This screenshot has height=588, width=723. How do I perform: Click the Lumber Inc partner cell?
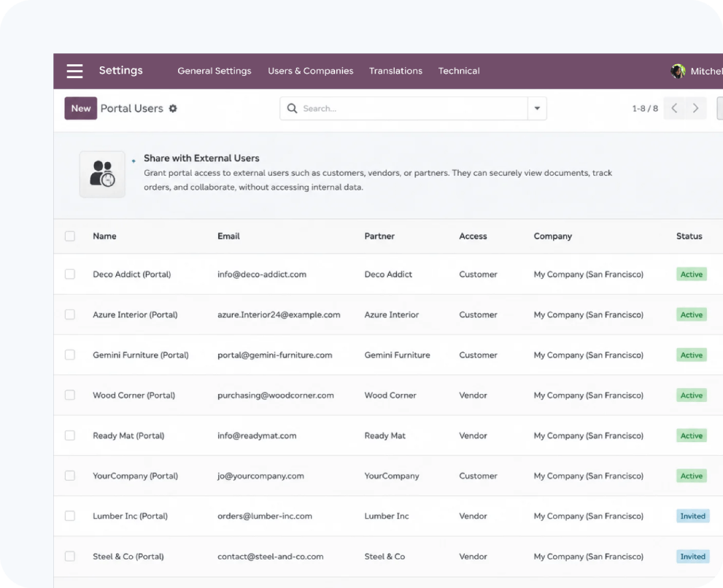click(x=387, y=516)
